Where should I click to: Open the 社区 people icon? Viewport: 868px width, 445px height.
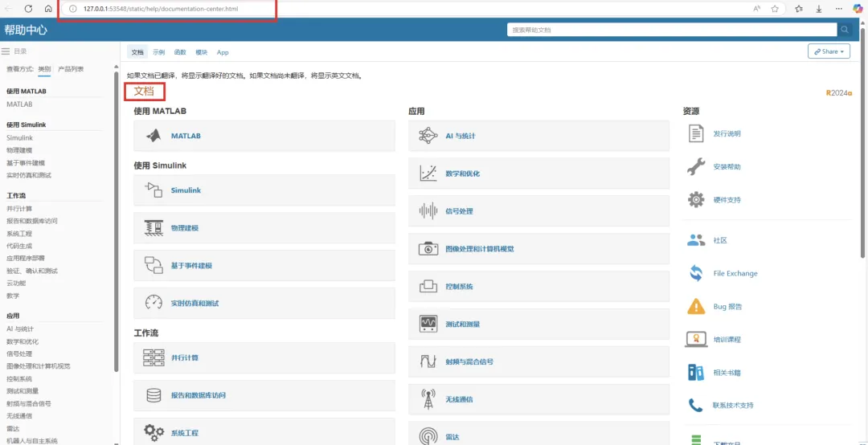pyautogui.click(x=696, y=240)
